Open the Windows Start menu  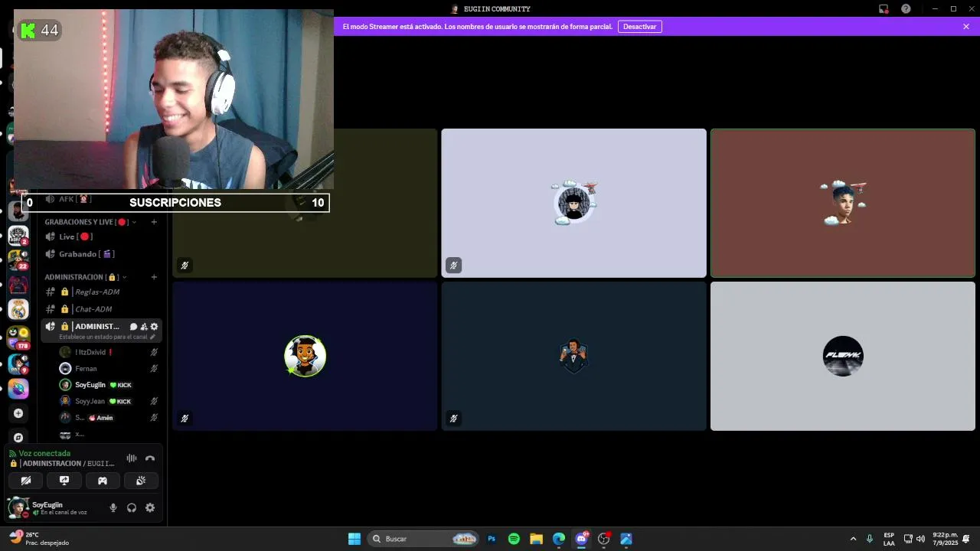click(354, 539)
